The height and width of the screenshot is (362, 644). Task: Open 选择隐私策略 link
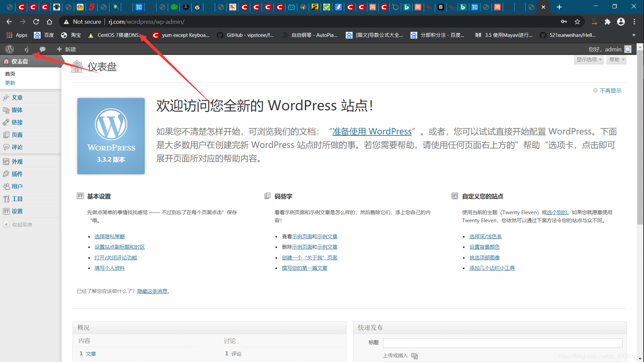click(x=109, y=237)
